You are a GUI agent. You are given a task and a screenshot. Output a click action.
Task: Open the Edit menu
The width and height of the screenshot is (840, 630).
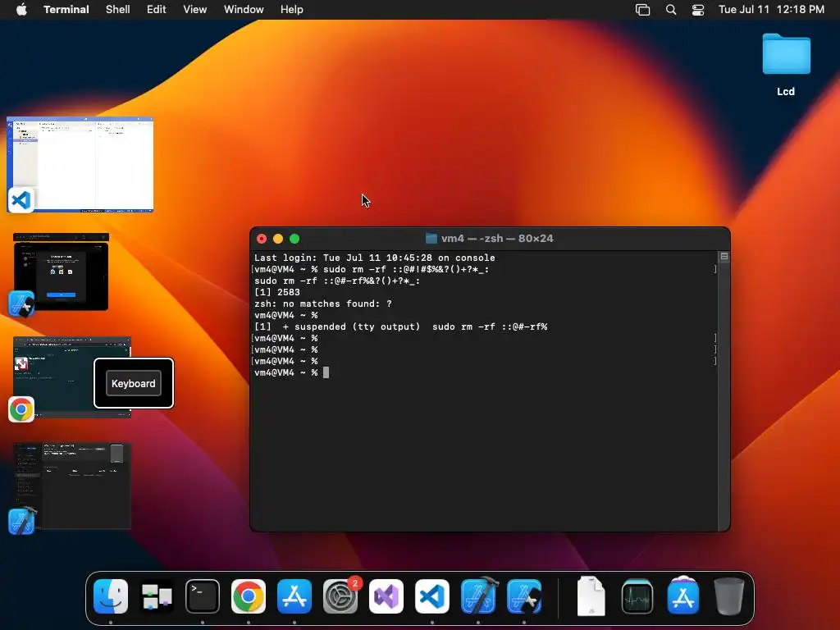[157, 10]
